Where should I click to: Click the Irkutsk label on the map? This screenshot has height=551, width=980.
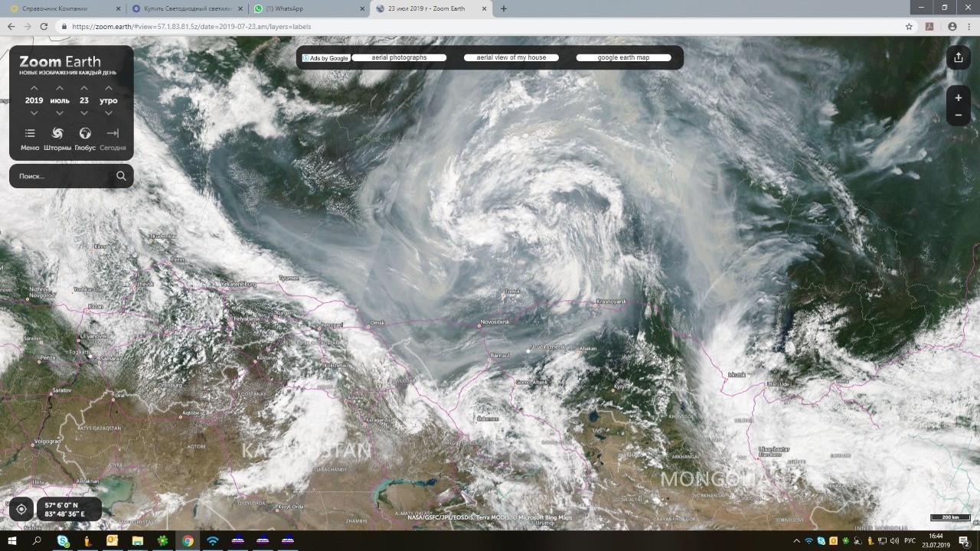(x=737, y=374)
